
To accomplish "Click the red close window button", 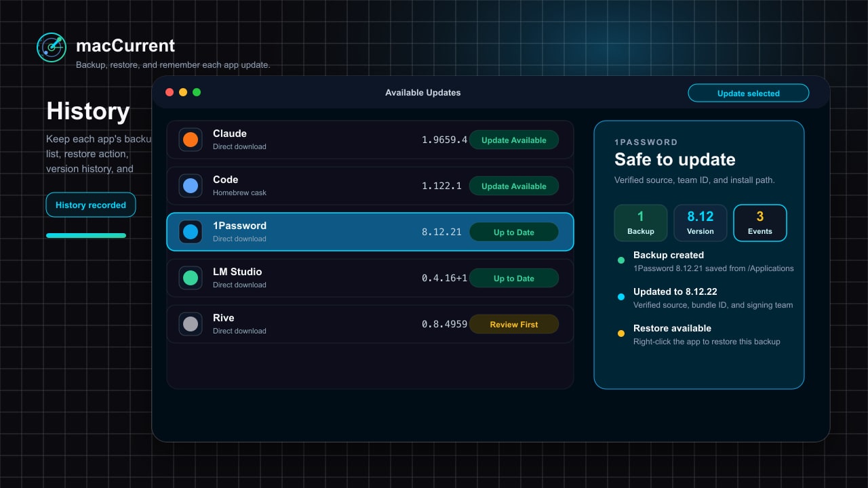I will pos(170,92).
